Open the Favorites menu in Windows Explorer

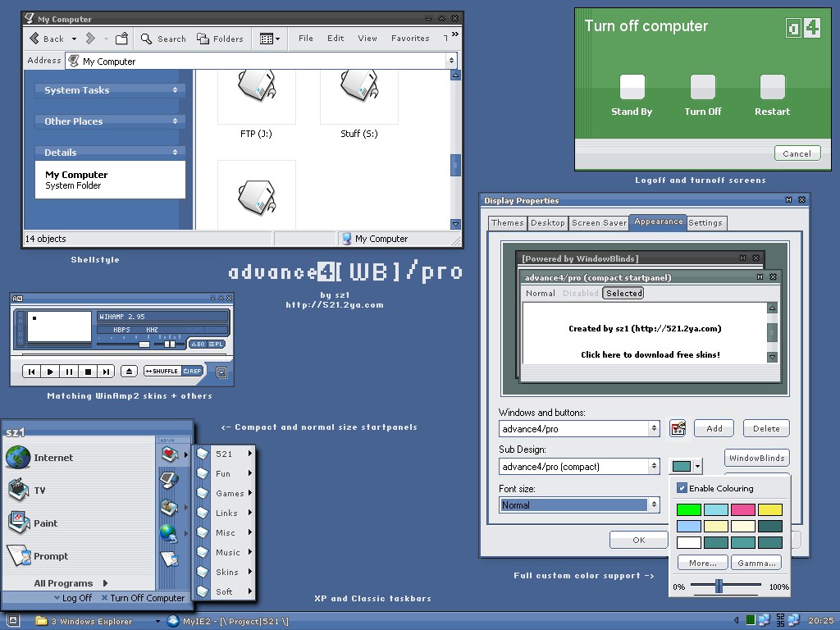410,38
